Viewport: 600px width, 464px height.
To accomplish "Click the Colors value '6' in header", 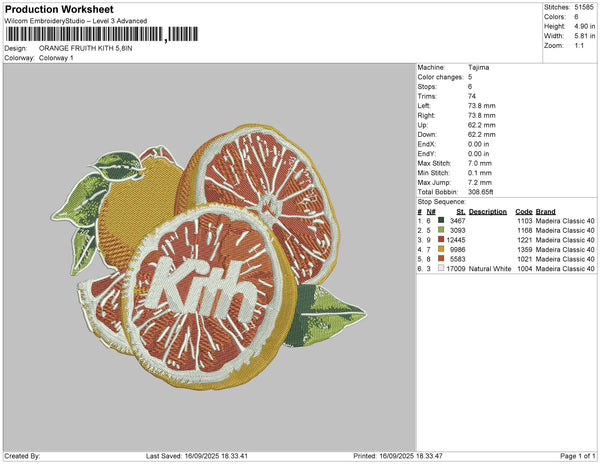I will 576,17.
